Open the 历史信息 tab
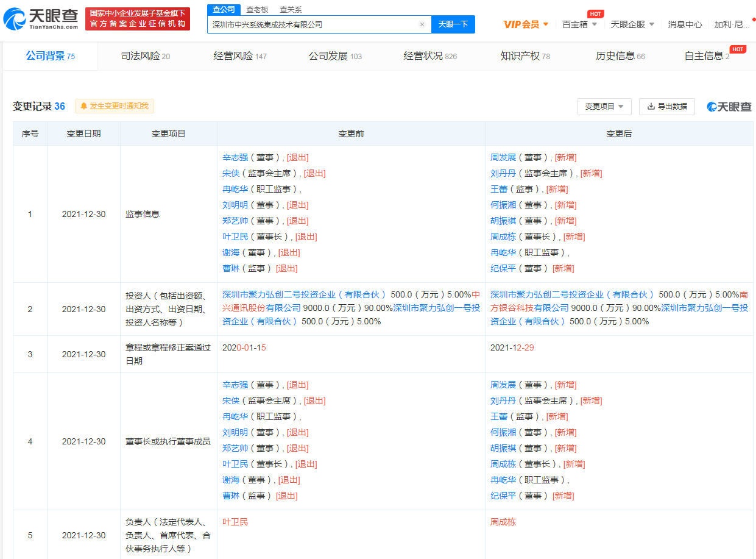The image size is (756, 559). pos(620,56)
